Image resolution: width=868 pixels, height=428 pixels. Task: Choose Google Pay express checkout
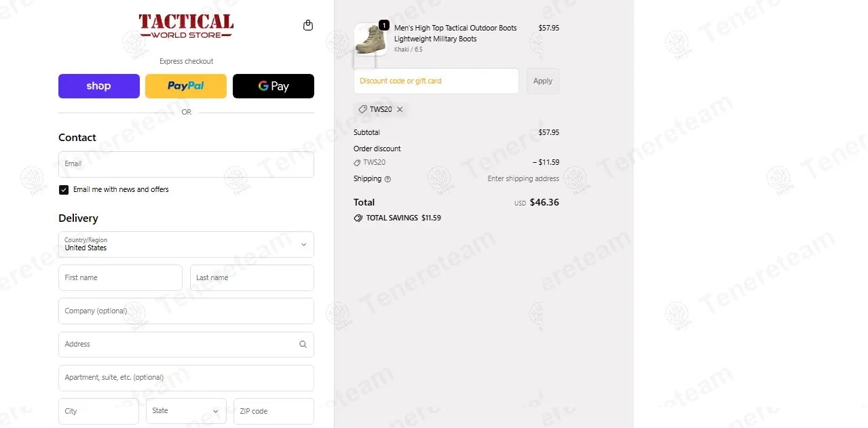click(x=273, y=86)
